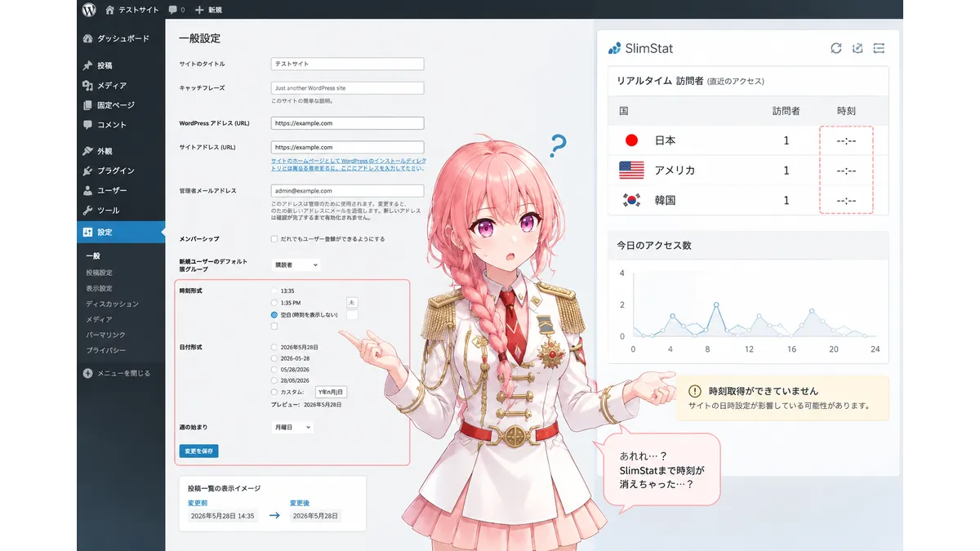The height and width of the screenshot is (551, 980).
Task: Refresh SlimStat with the circular arrows icon
Action: pyautogui.click(x=835, y=48)
